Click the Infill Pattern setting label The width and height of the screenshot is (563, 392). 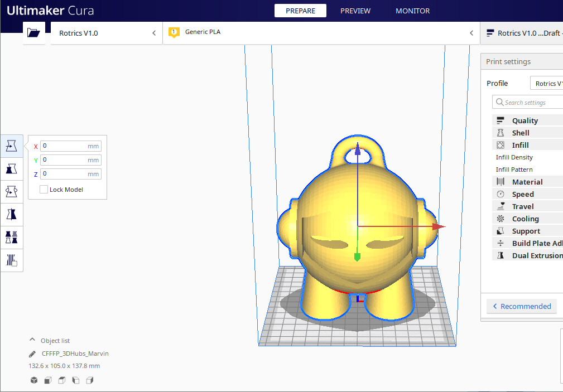tap(514, 170)
